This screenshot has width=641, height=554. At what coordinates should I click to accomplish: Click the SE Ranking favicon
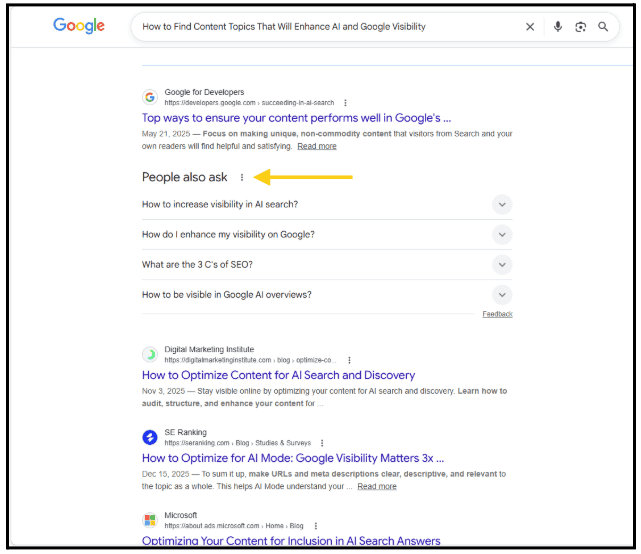[150, 437]
